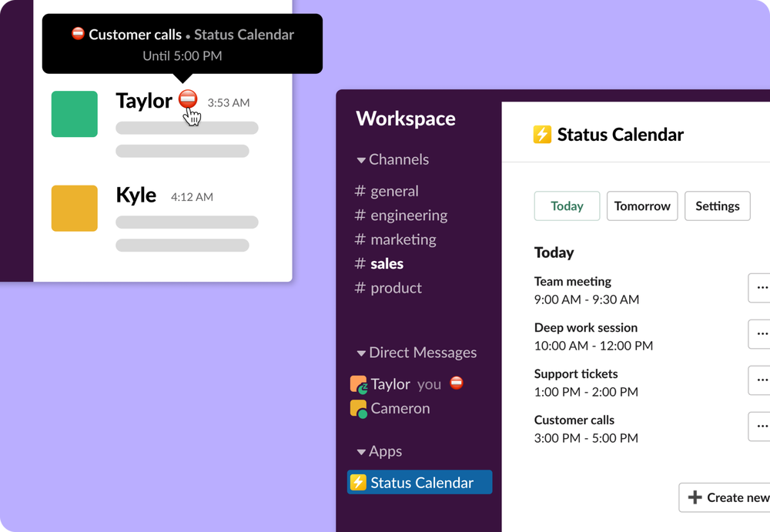The width and height of the screenshot is (770, 532).
Task: Collapse the Direct Messages section
Action: tap(361, 353)
